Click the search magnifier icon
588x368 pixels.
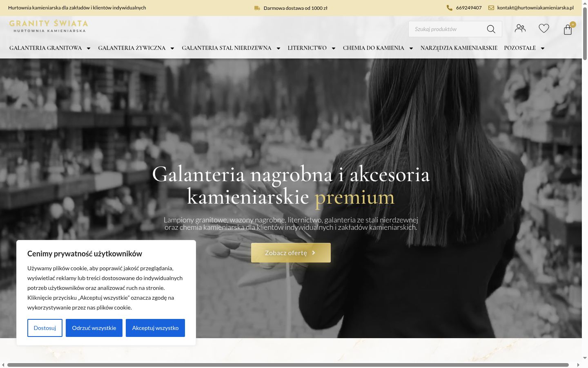(x=491, y=29)
